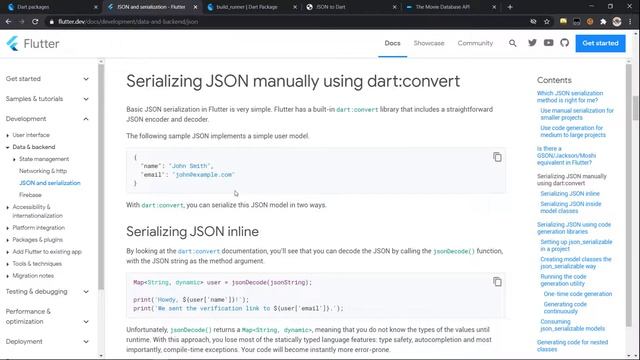
Task: Open Generating code for nested classes link
Action: click(572, 346)
